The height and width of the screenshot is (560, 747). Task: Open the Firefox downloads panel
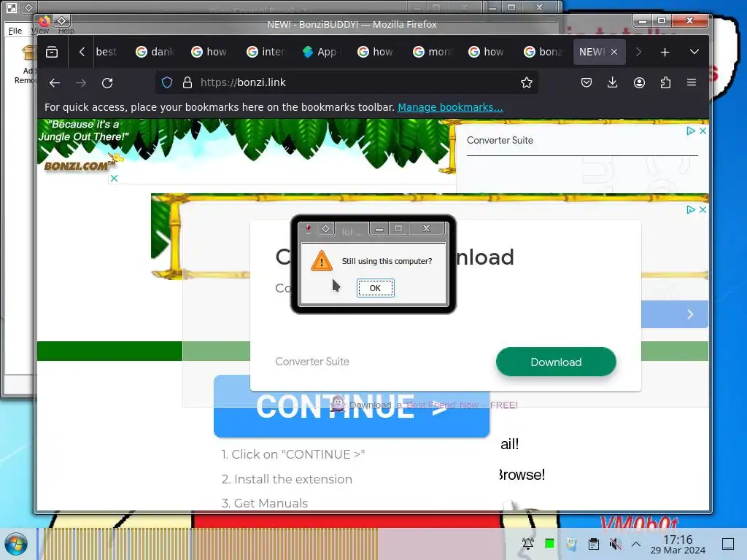pos(613,82)
